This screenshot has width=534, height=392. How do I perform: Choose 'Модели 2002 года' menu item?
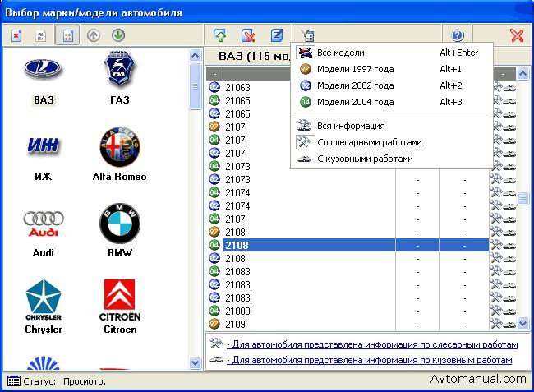coord(392,85)
